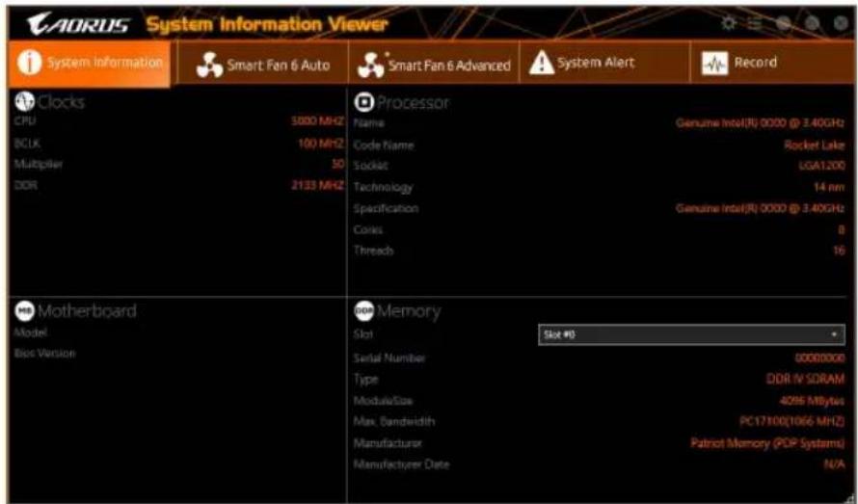The height and width of the screenshot is (504, 858).
Task: Switch to the System Information tab
Action: point(91,63)
